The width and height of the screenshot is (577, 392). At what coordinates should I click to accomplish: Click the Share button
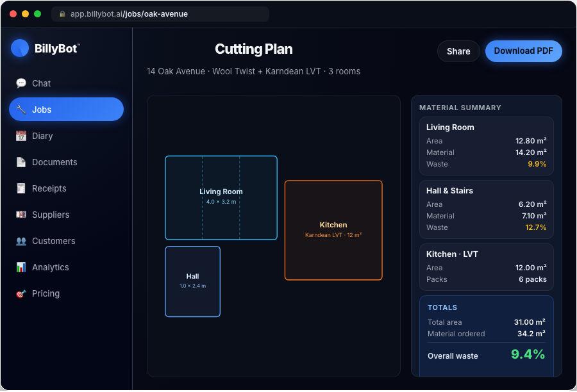pos(458,51)
